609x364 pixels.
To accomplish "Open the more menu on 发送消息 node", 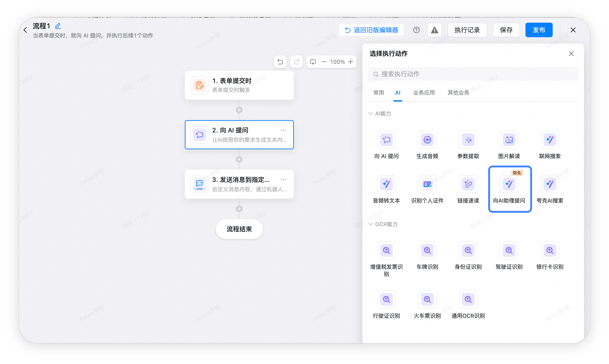I will tap(283, 180).
